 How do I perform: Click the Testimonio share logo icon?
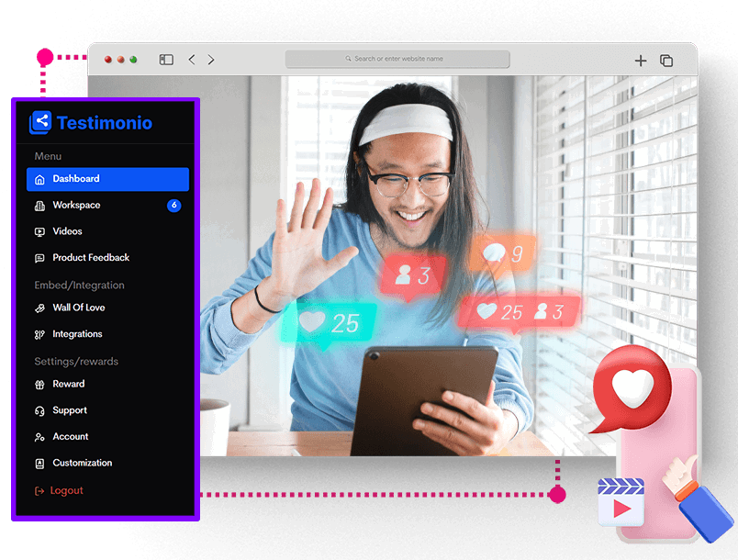pyautogui.click(x=40, y=122)
